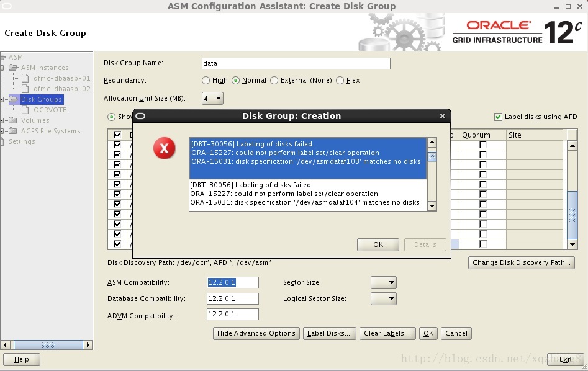
Task: Select dfmc-dbaasp-02 instance in the tree
Action: (x=62, y=89)
